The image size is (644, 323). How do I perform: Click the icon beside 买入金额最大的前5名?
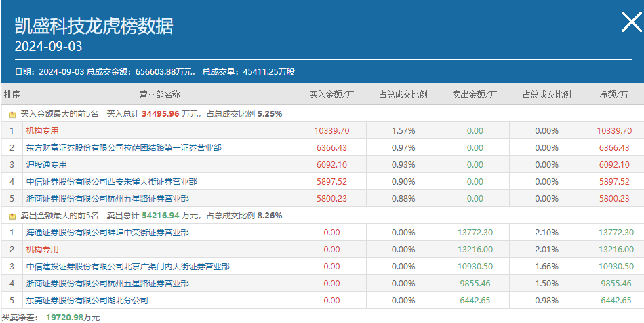(12, 115)
